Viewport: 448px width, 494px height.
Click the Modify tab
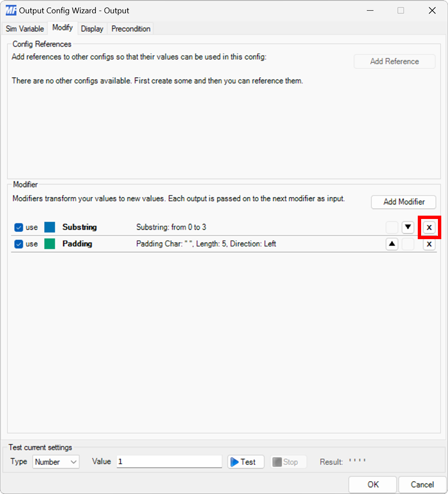(62, 27)
